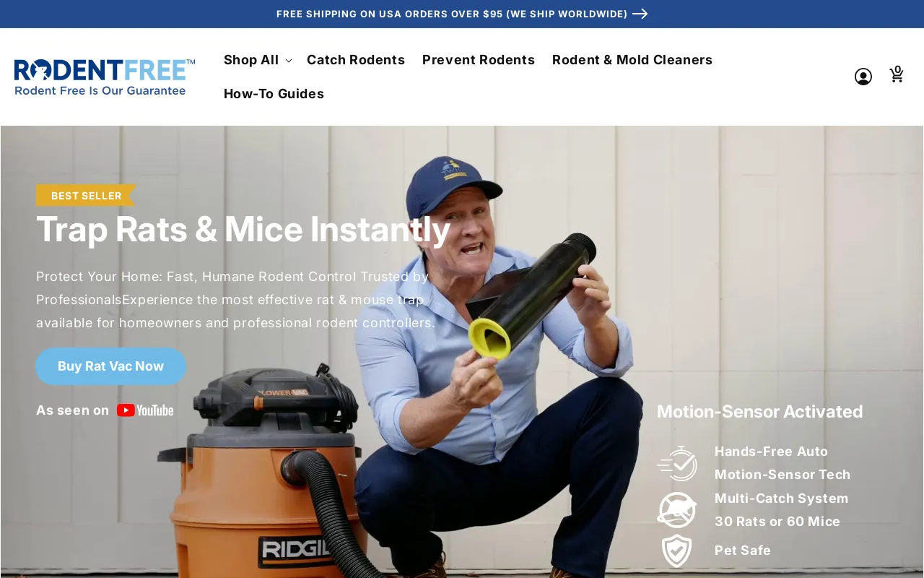Expand the Shop All dropdown chevron
This screenshot has width=924, height=578.
coord(289,61)
